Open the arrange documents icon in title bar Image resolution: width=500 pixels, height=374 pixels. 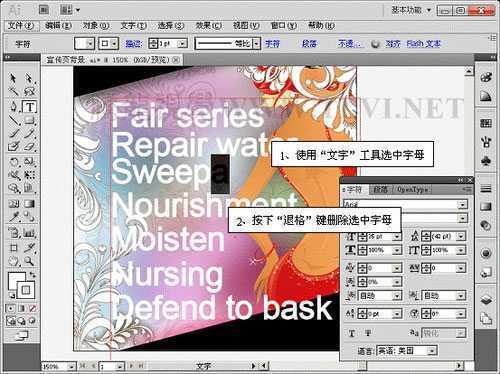[69, 10]
